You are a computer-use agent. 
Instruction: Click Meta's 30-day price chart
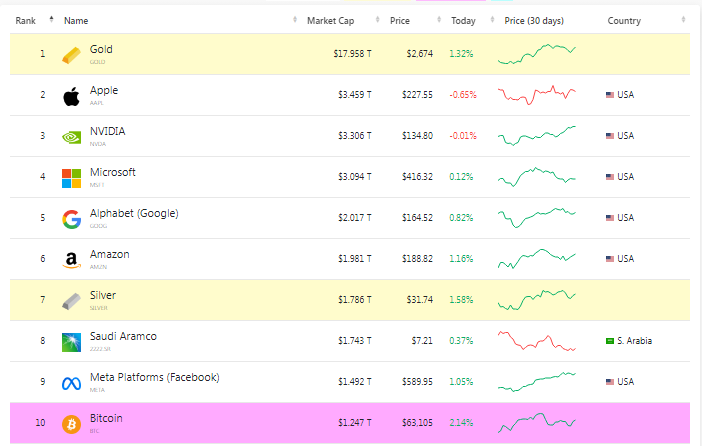537,382
